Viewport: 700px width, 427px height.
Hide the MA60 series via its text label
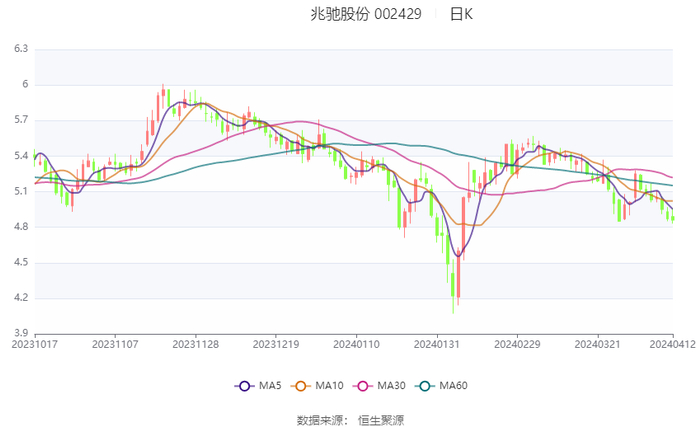click(454, 386)
